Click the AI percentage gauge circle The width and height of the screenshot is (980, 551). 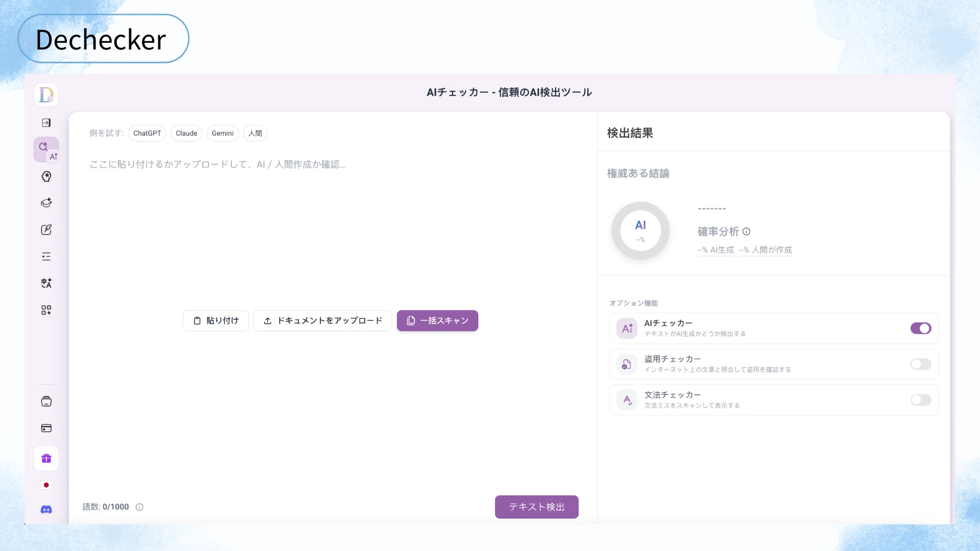pos(640,231)
